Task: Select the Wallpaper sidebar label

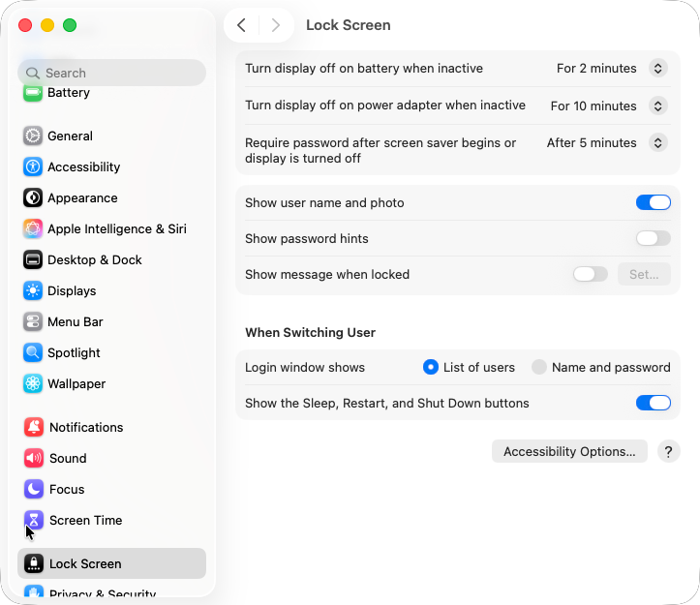Action: pos(76,383)
